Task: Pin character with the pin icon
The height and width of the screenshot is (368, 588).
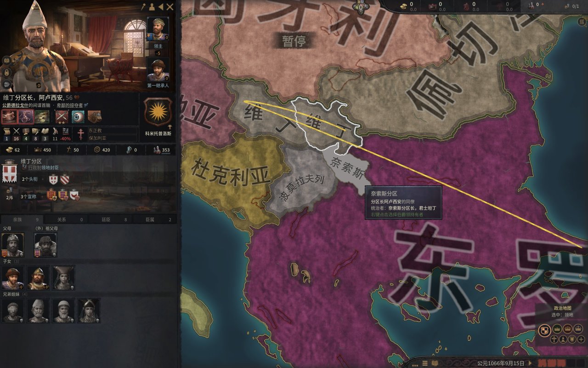Action: pos(143,7)
